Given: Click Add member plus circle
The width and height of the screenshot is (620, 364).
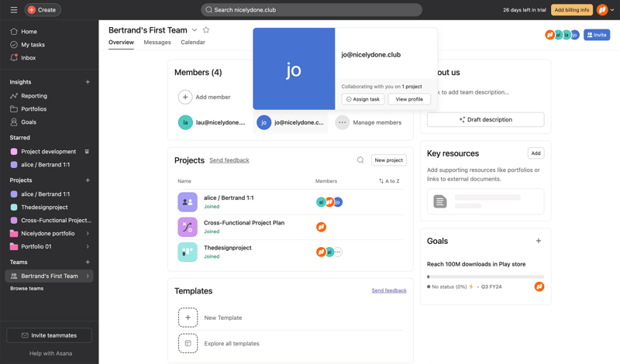Looking at the screenshot, I should coord(185,97).
